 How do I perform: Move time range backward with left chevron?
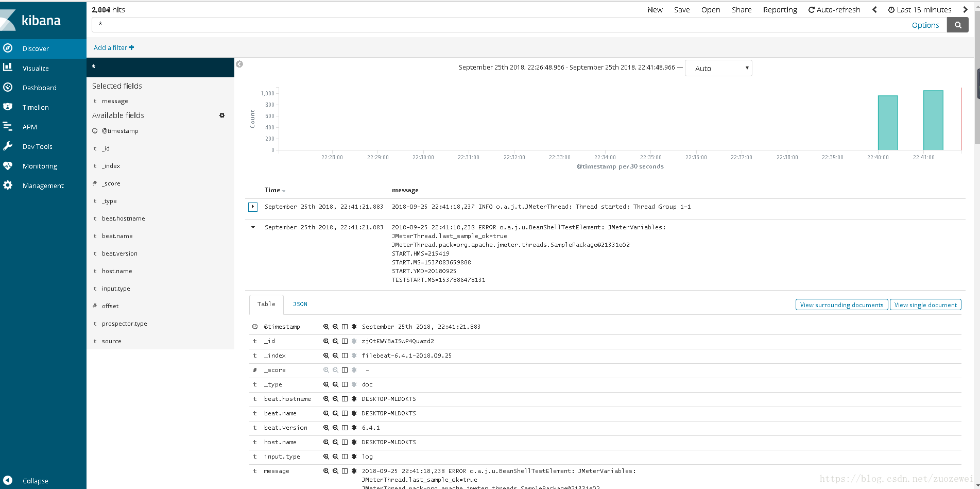click(x=874, y=10)
